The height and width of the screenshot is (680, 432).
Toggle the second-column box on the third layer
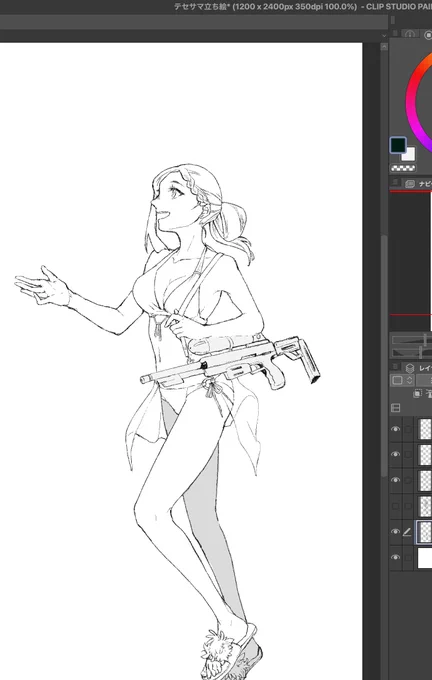[x=408, y=480]
